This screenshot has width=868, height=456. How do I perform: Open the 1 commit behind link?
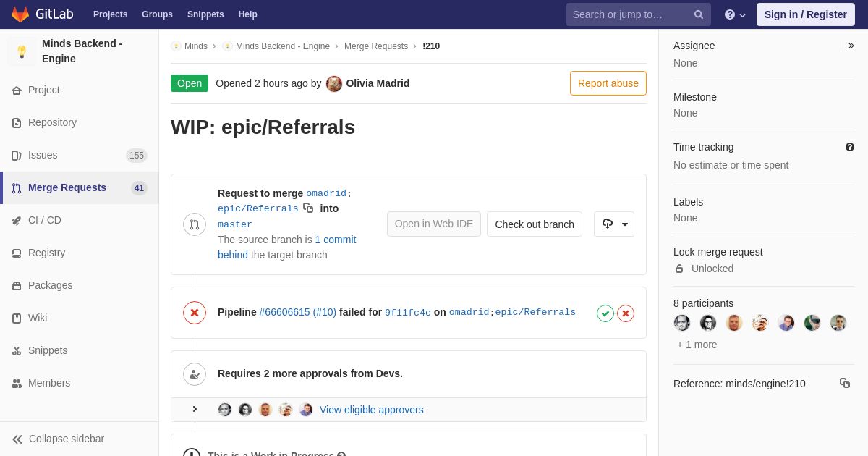(335, 240)
